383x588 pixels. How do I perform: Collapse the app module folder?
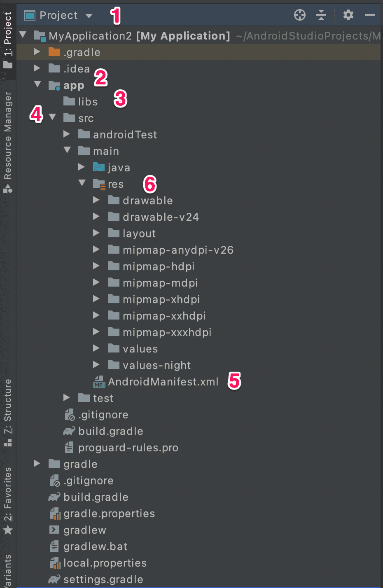(37, 84)
